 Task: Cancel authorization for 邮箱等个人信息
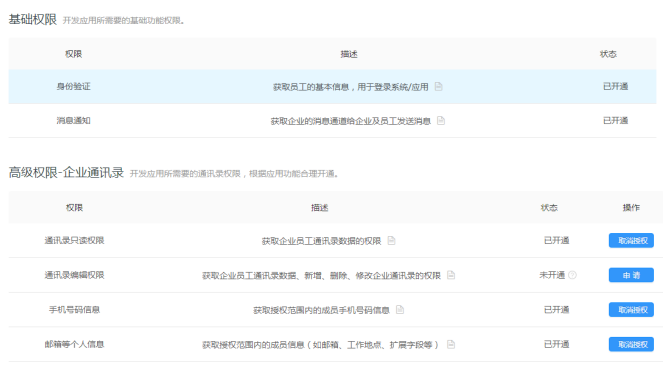point(631,344)
